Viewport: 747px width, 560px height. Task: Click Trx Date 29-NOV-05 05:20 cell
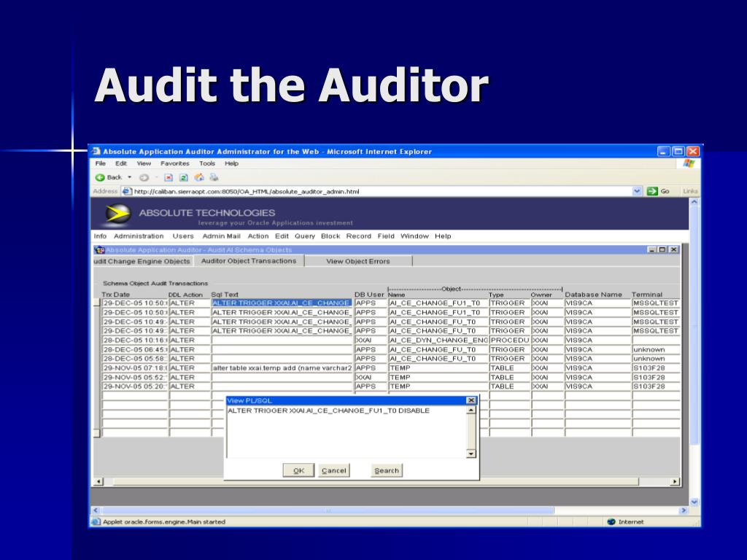pos(135,386)
